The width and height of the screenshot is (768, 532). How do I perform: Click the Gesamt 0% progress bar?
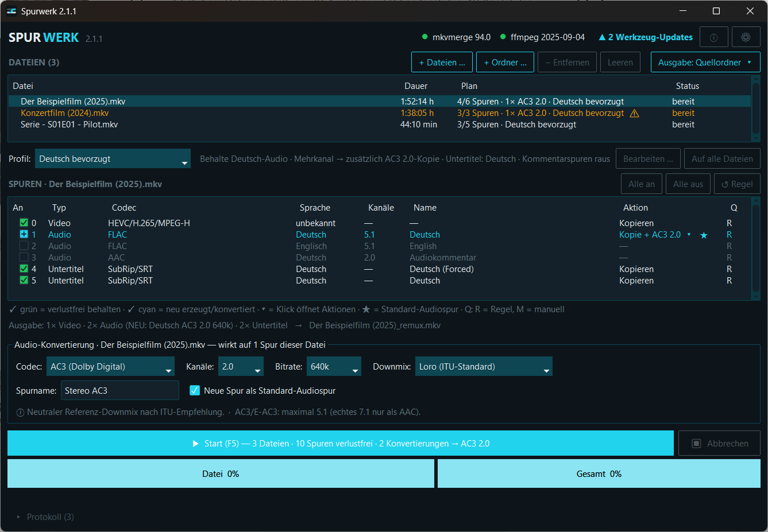tap(599, 473)
